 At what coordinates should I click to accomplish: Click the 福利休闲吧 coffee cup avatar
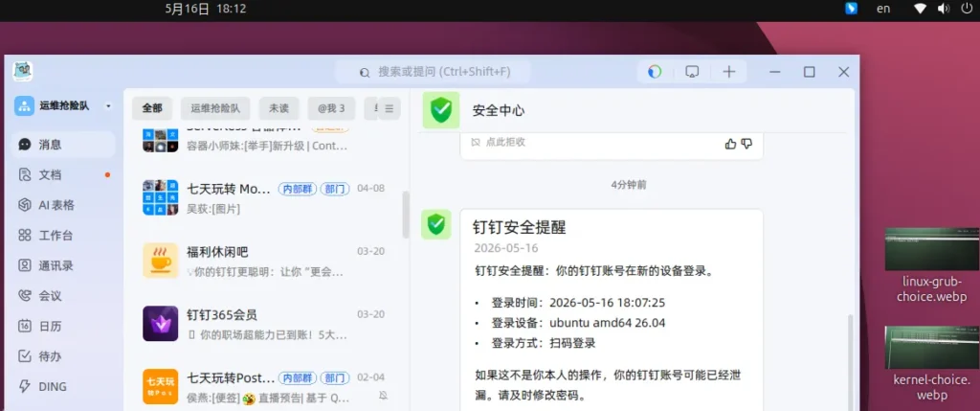pyautogui.click(x=160, y=261)
